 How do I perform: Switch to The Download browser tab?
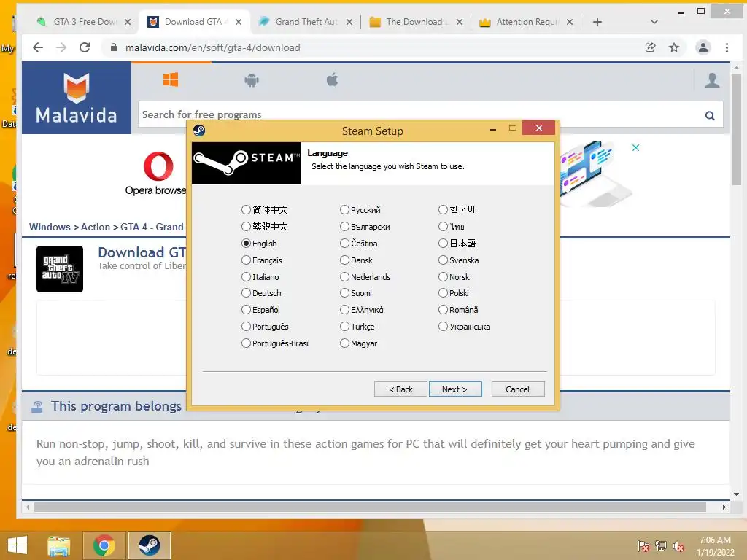click(416, 21)
